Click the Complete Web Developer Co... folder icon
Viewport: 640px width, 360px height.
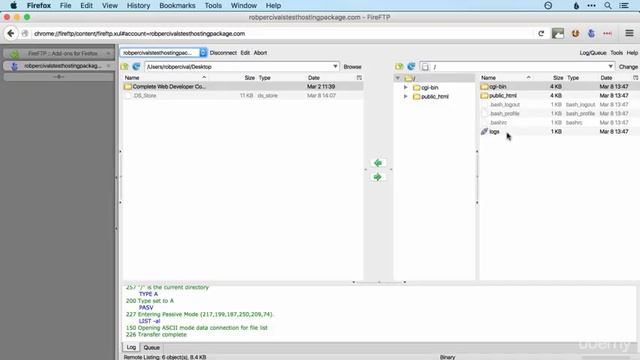click(128, 87)
